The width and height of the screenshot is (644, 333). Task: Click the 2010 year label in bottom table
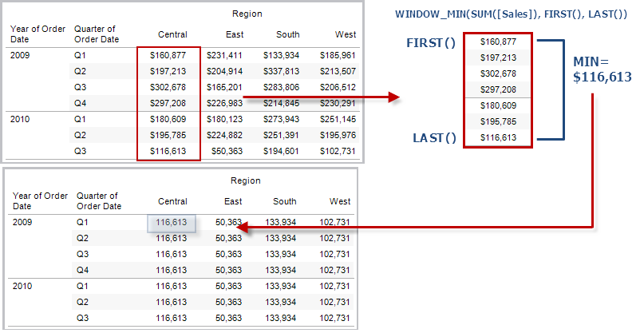24,287
